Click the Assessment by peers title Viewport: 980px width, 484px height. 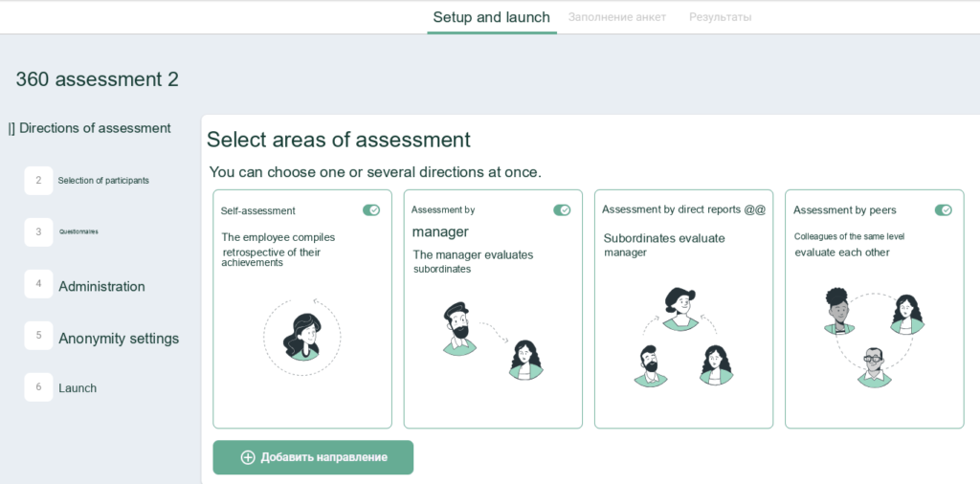click(x=845, y=210)
